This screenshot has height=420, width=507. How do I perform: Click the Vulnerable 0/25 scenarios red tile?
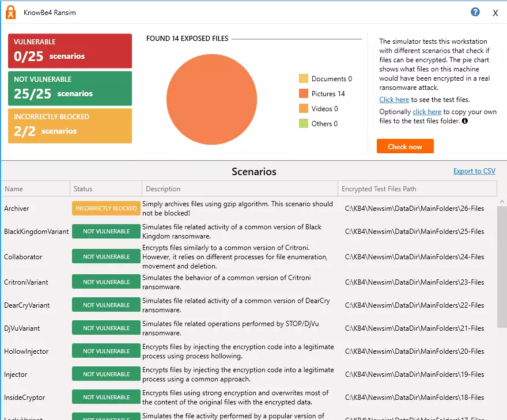click(x=70, y=51)
